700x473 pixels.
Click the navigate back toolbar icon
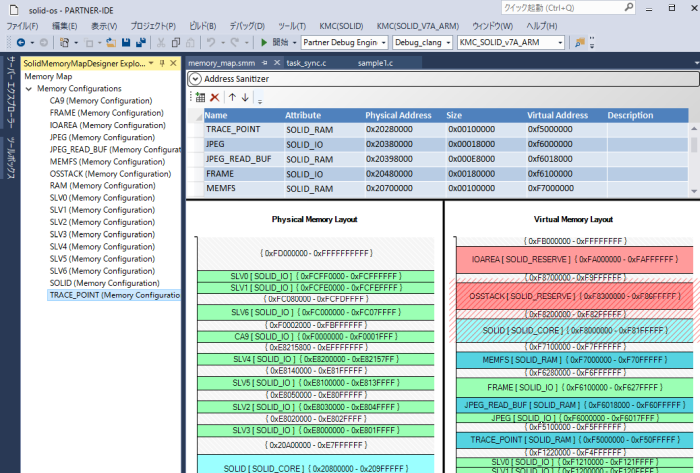point(21,43)
